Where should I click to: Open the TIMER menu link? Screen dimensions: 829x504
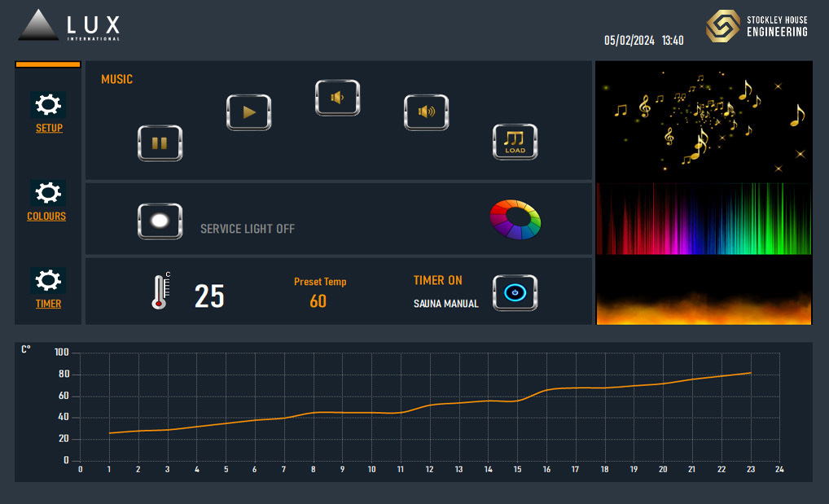(48, 305)
